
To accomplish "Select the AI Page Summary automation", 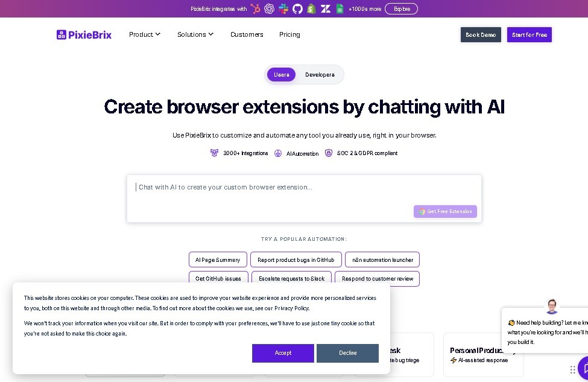I will (218, 259).
